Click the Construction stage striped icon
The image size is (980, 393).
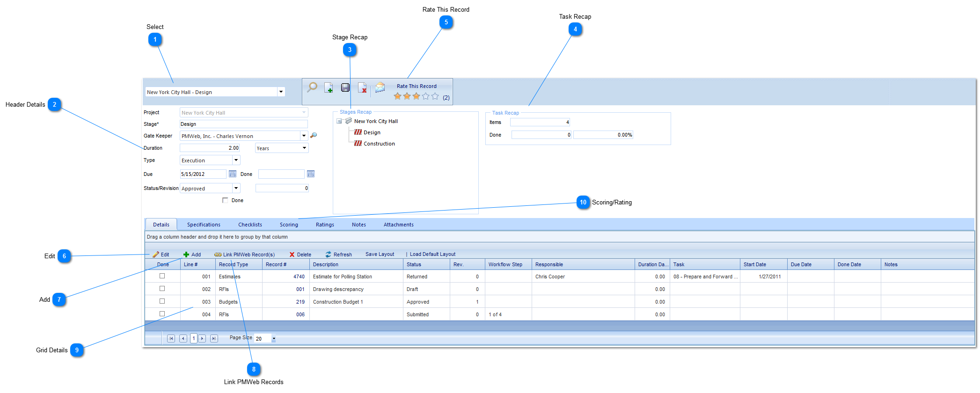(358, 144)
